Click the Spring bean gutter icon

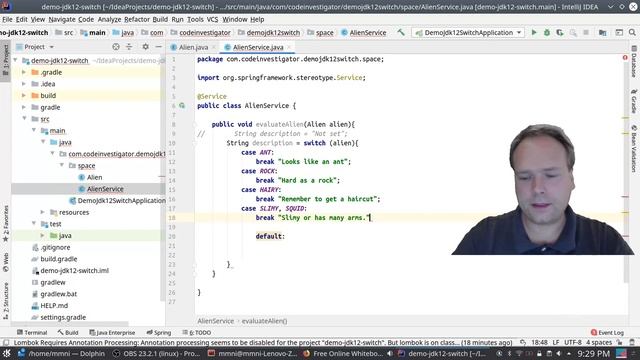[182, 106]
